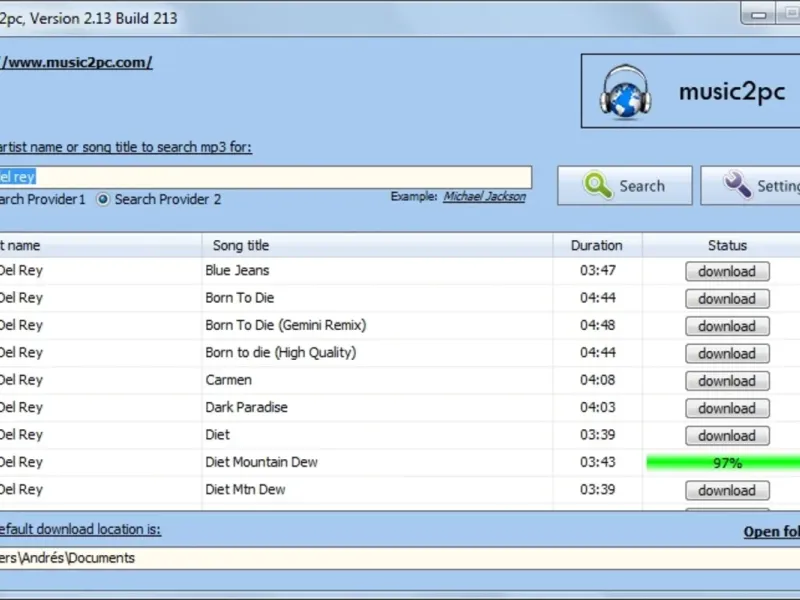Click the default download location label
Image resolution: width=800 pixels, height=600 pixels.
click(x=80, y=530)
